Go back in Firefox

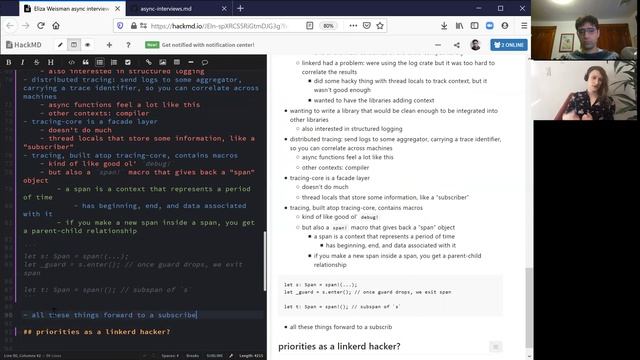[10, 26]
